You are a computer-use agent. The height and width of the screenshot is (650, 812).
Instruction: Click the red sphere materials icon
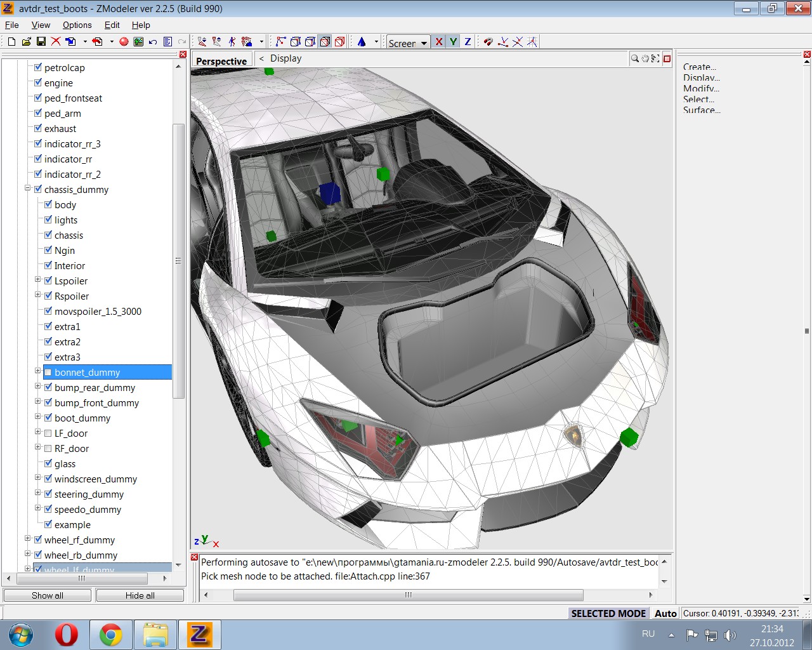tap(124, 41)
